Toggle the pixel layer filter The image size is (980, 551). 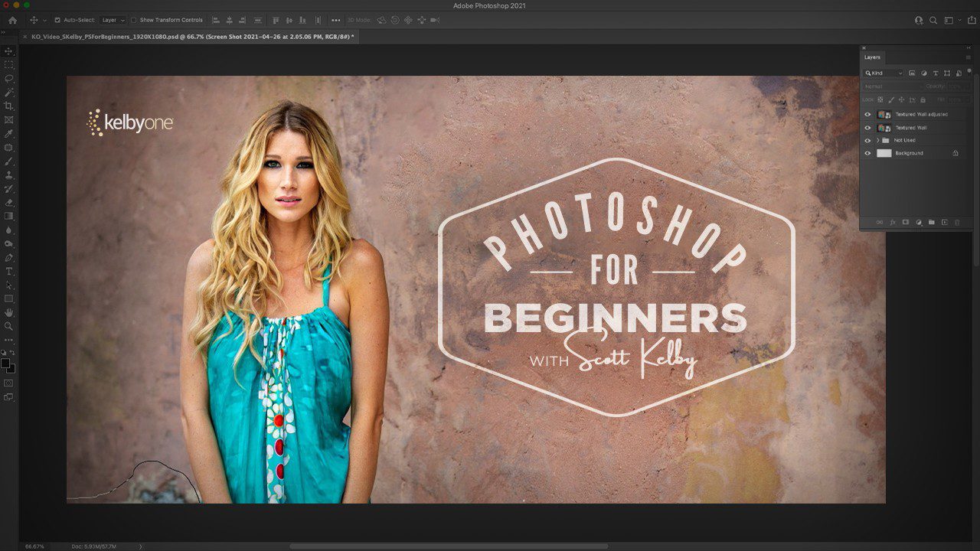pyautogui.click(x=913, y=73)
